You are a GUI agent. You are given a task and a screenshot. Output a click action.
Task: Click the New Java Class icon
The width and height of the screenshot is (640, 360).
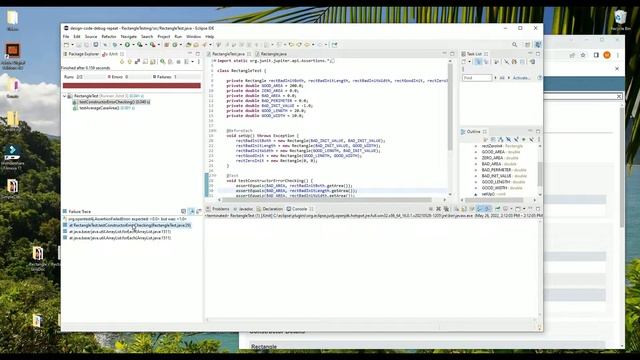[175, 44]
